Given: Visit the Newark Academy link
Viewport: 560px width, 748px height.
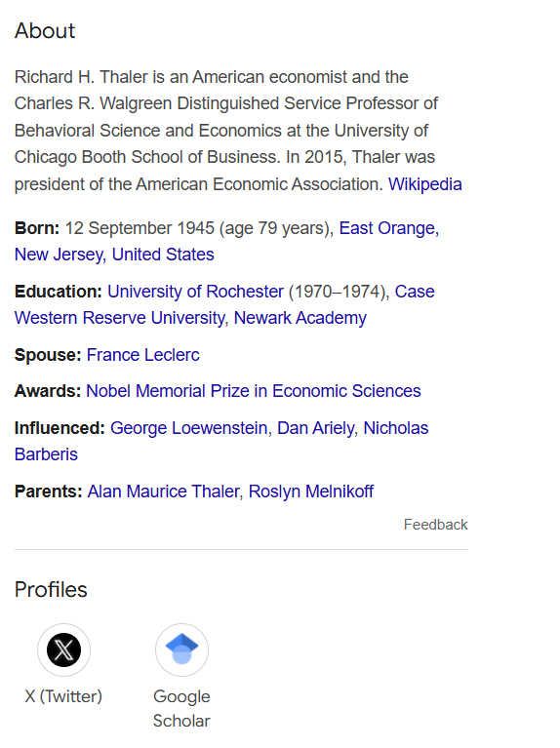Looking at the screenshot, I should [x=300, y=318].
